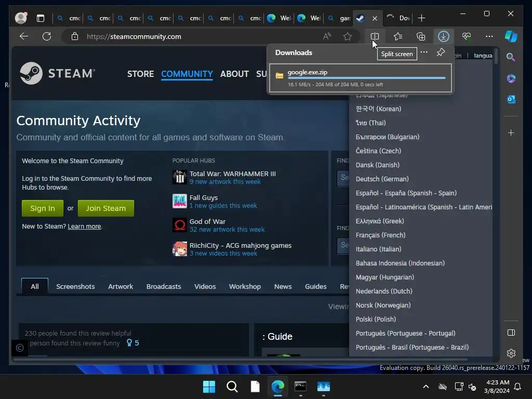Image resolution: width=532 pixels, height=399 pixels.
Task: Open taskbar Search
Action: (x=232, y=387)
